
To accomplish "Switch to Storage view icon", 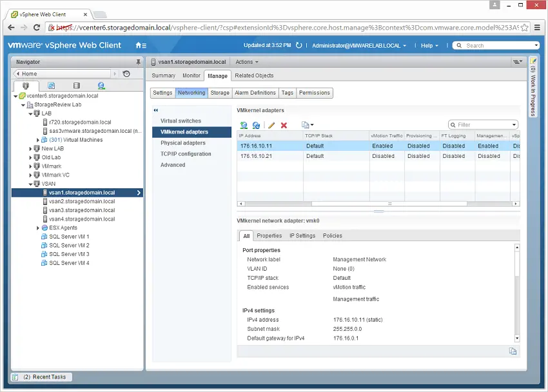I will point(77,86).
